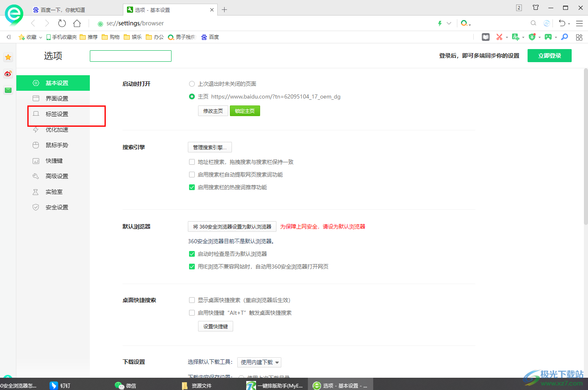Uncheck the 用IE浏览不兼容网站时 checkbox
The height and width of the screenshot is (390, 588).
point(192,267)
